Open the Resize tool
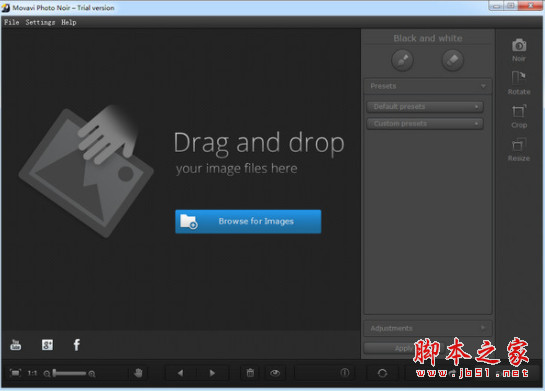Image resolution: width=545 pixels, height=391 pixels. click(519, 149)
